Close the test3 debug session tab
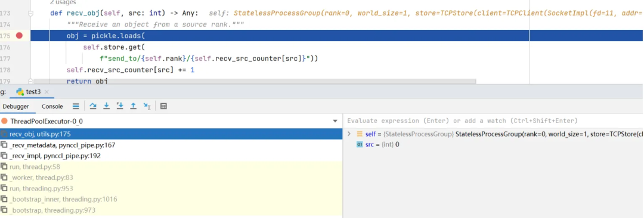The height and width of the screenshot is (218, 644). [x=47, y=92]
